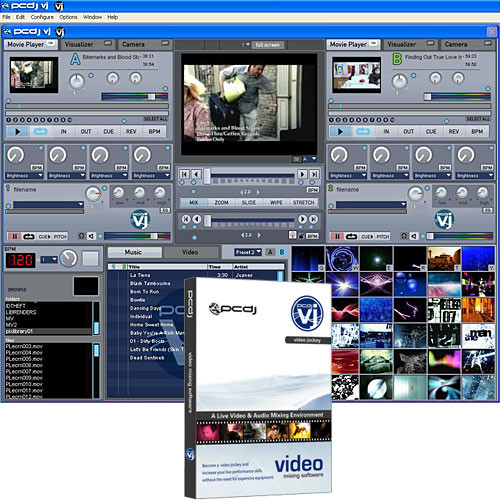Toggle audio loop on deck A audio player
Screen dimensions: 500x500
(29, 236)
